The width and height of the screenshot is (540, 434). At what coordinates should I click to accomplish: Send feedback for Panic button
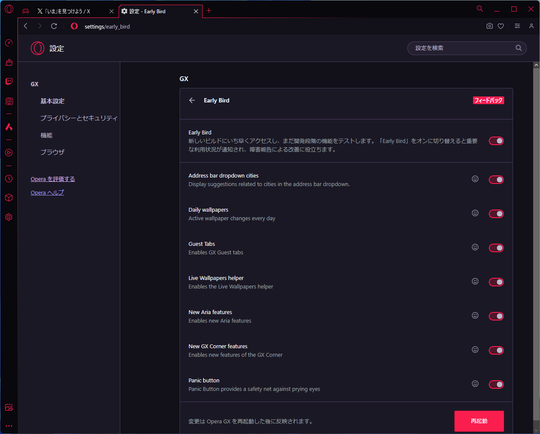475,384
